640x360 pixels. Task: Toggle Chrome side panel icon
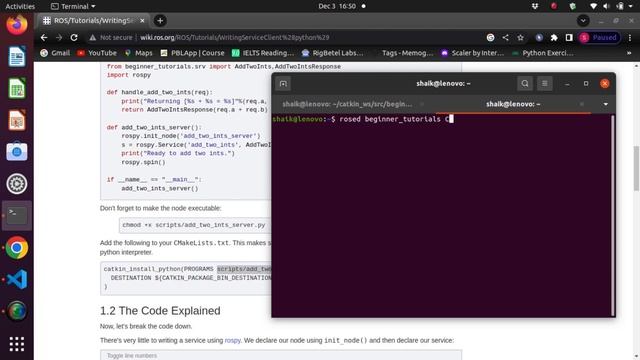[569, 38]
